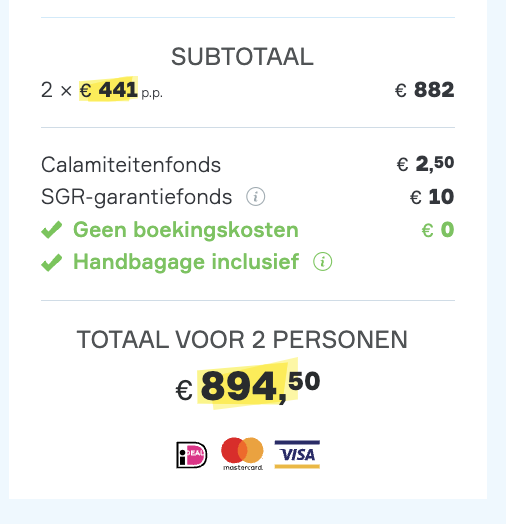Click the Calamiteitenfonds label

(131, 165)
